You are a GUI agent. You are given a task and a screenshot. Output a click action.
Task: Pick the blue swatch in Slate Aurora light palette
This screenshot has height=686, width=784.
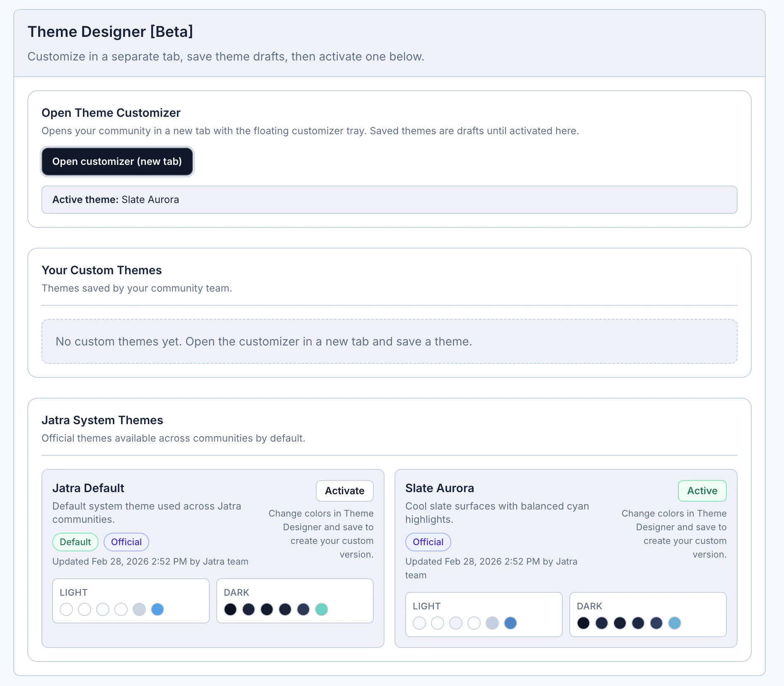511,623
